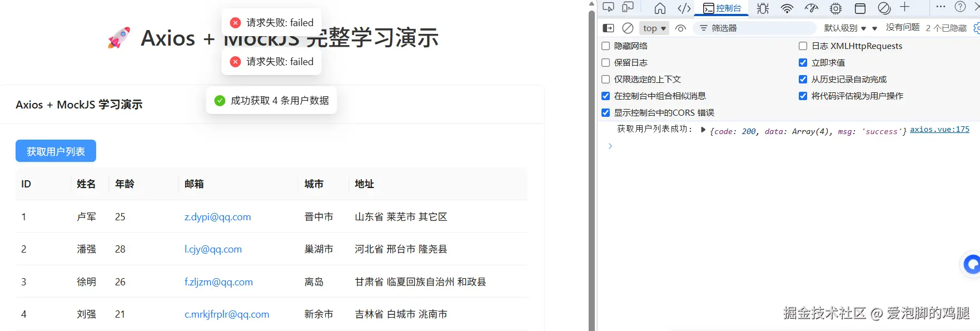Click the 2 个已隐藏 hidden messages label
The width and height of the screenshot is (980, 331).
(946, 28)
